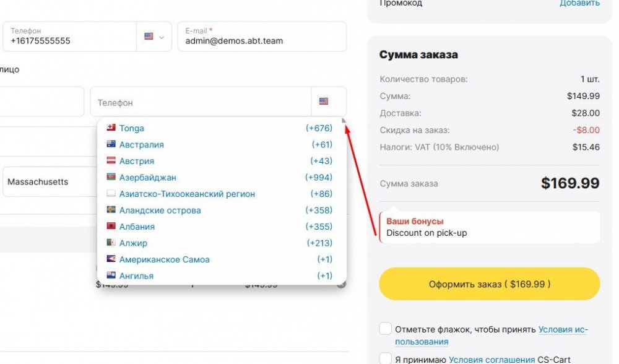The width and height of the screenshot is (619, 364).
Task: Click the Албания flag icon
Action: pyautogui.click(x=111, y=227)
